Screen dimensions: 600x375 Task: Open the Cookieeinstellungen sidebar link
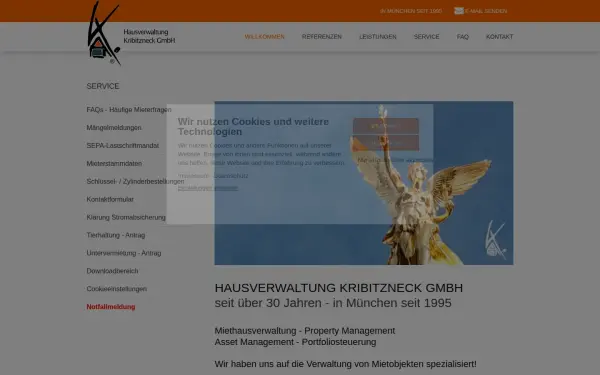click(117, 289)
